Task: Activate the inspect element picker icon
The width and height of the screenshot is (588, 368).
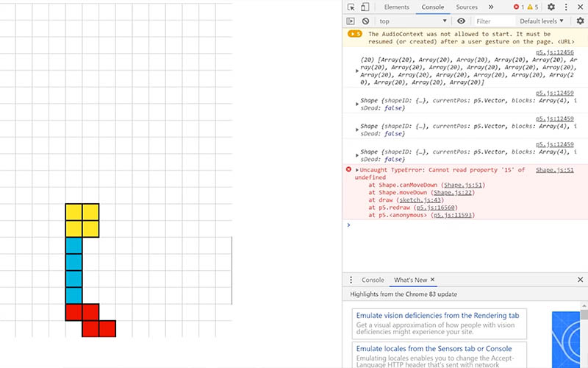Action: point(351,7)
